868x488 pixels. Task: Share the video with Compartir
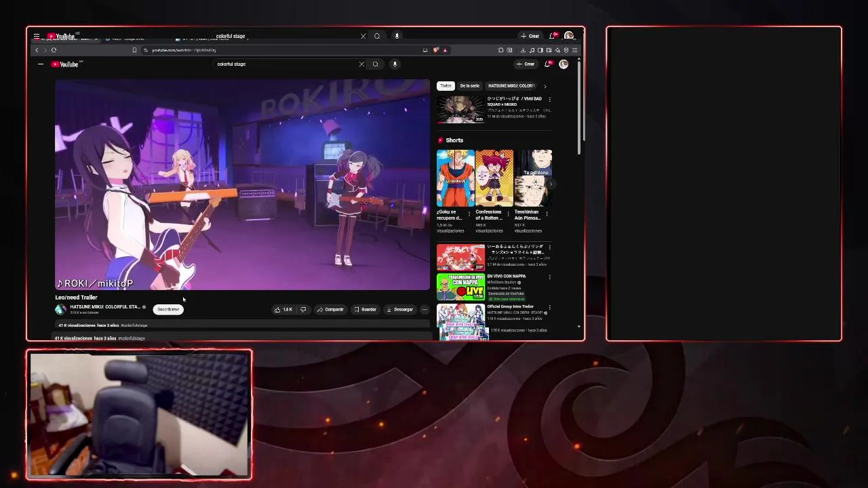coord(330,310)
